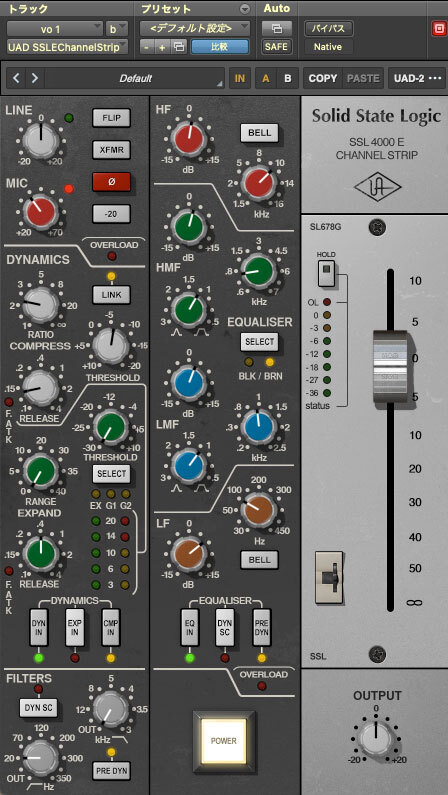
Task: Toggle the EQ IN switch
Action: [x=190, y=627]
